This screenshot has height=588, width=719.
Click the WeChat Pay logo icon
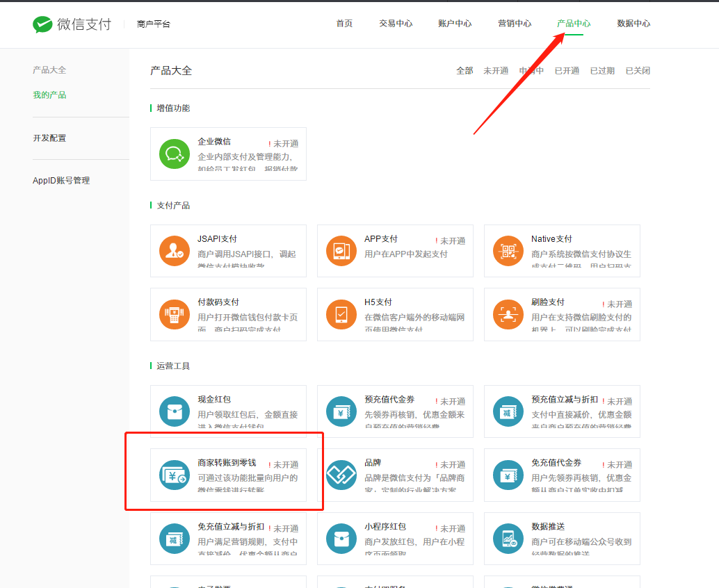coord(42,24)
